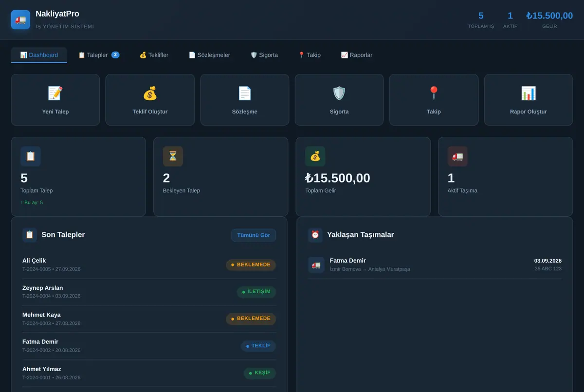The image size is (584, 392).
Task: Click the Yeni Talep card label
Action: coord(55,112)
